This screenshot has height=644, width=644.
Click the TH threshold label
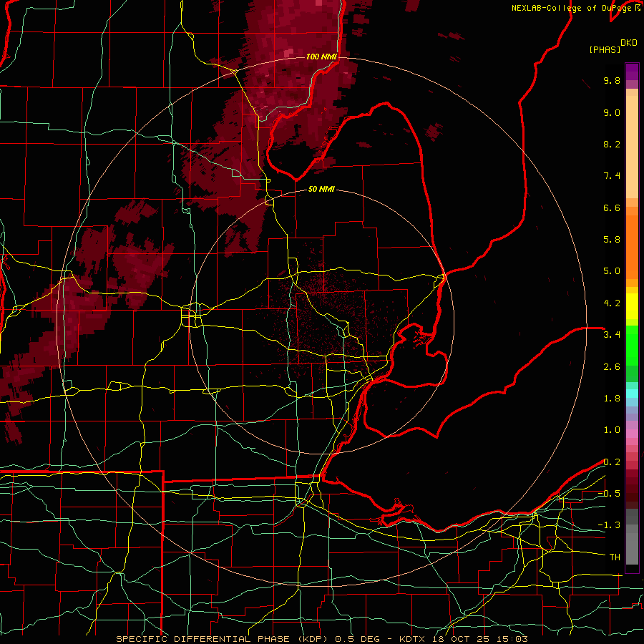tap(615, 557)
